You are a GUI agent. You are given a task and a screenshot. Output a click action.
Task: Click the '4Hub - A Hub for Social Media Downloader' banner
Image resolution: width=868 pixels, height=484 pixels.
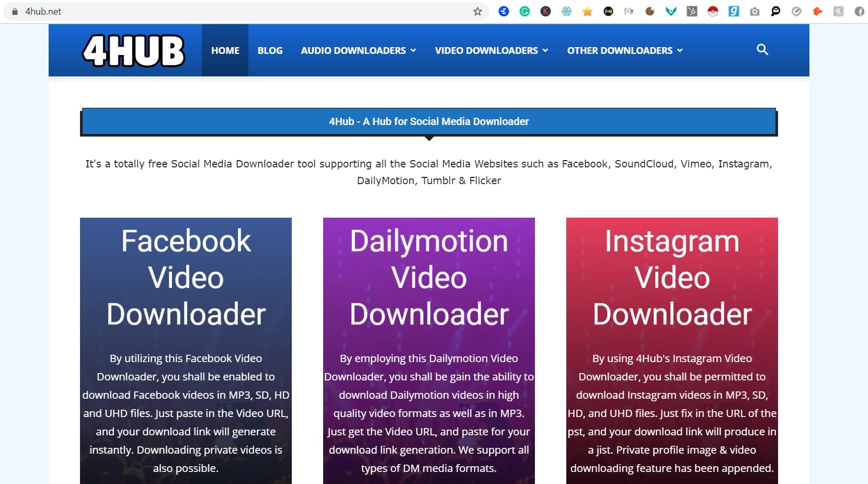tap(429, 121)
